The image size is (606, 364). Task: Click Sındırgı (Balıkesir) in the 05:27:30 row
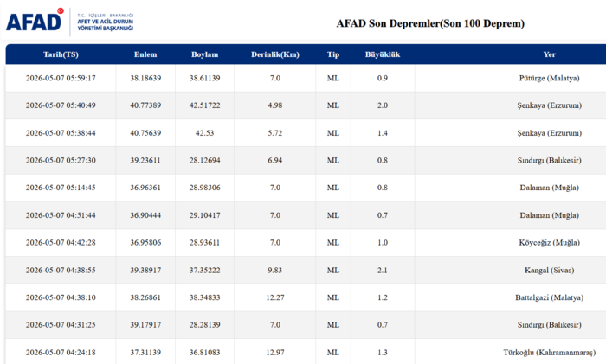point(549,160)
